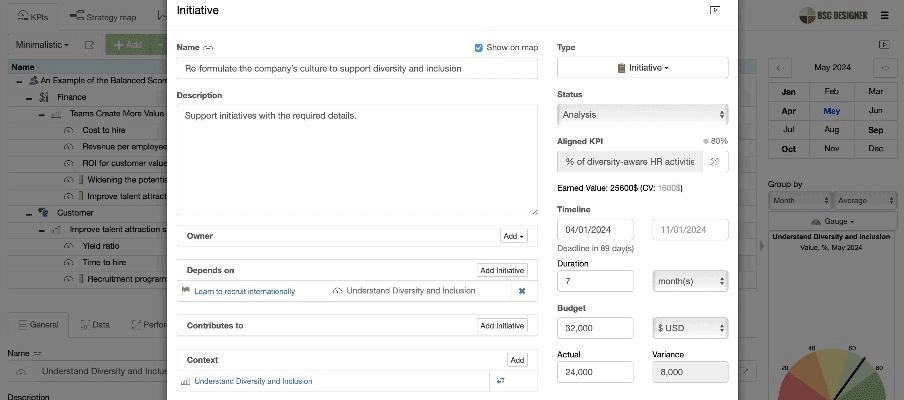Open the $ USD currency dropdown
This screenshot has height=400, width=904.
[x=690, y=328]
